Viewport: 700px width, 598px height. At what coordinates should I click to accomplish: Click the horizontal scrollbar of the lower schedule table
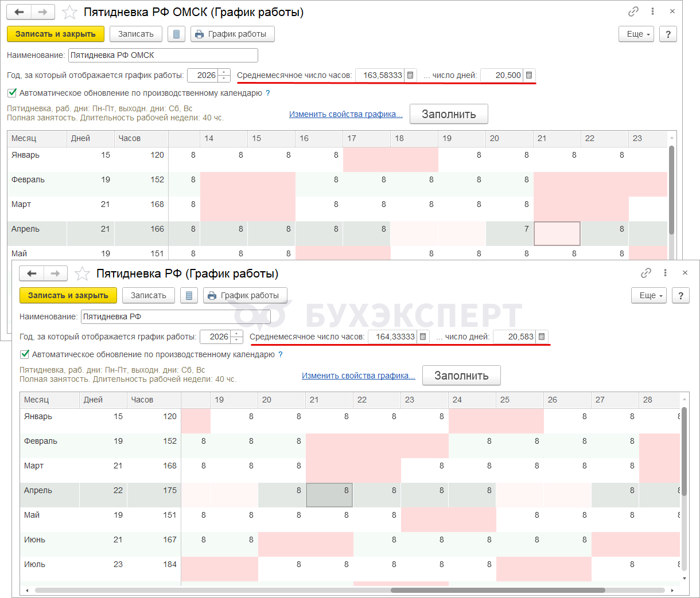[x=497, y=590]
